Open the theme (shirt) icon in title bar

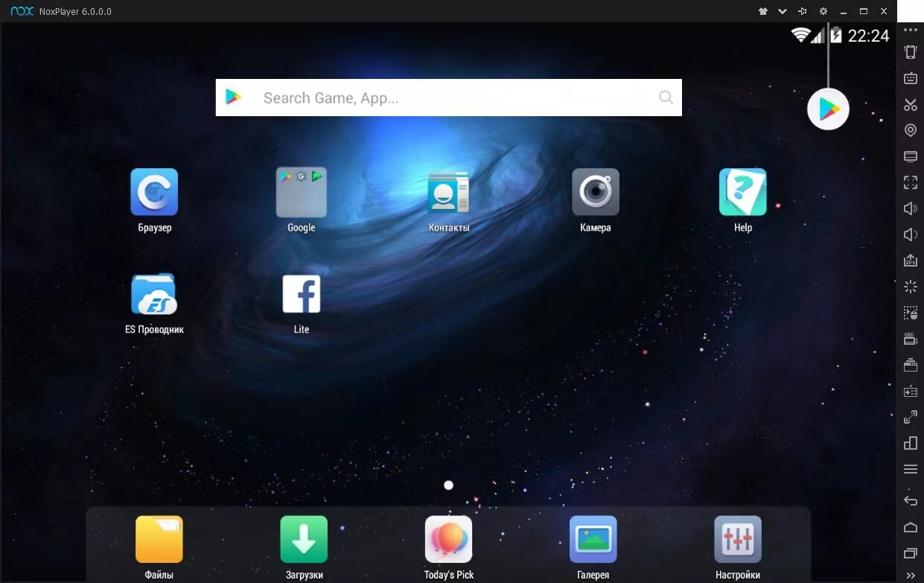coord(762,11)
